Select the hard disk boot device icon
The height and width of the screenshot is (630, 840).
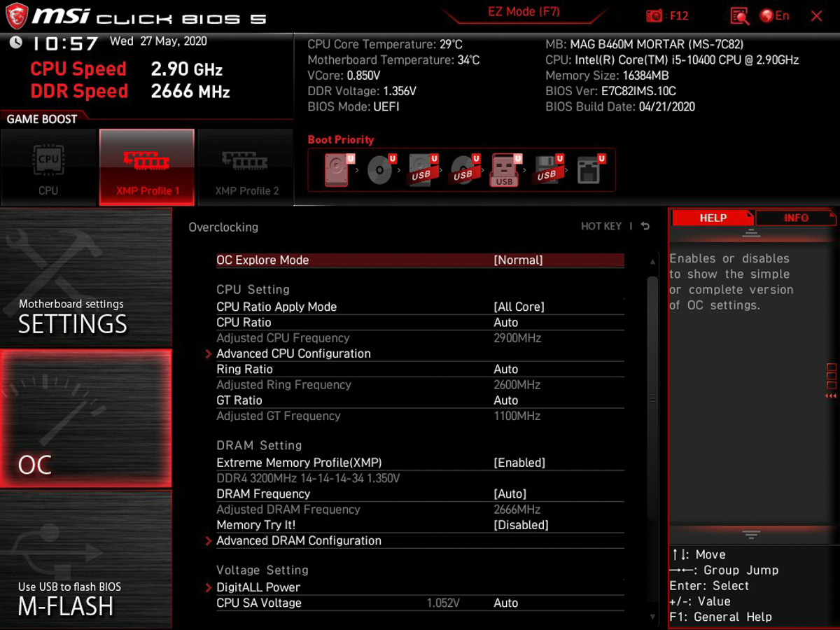(x=337, y=170)
